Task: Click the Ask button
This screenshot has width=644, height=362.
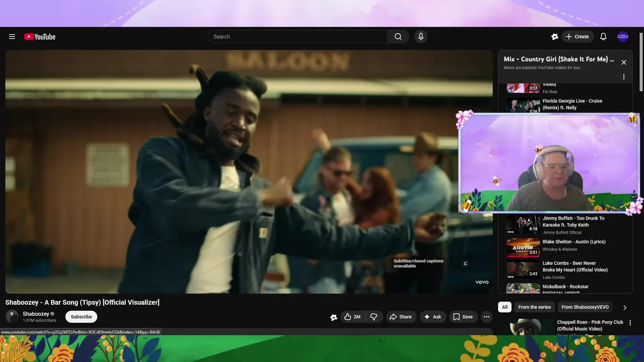Action: tap(432, 317)
